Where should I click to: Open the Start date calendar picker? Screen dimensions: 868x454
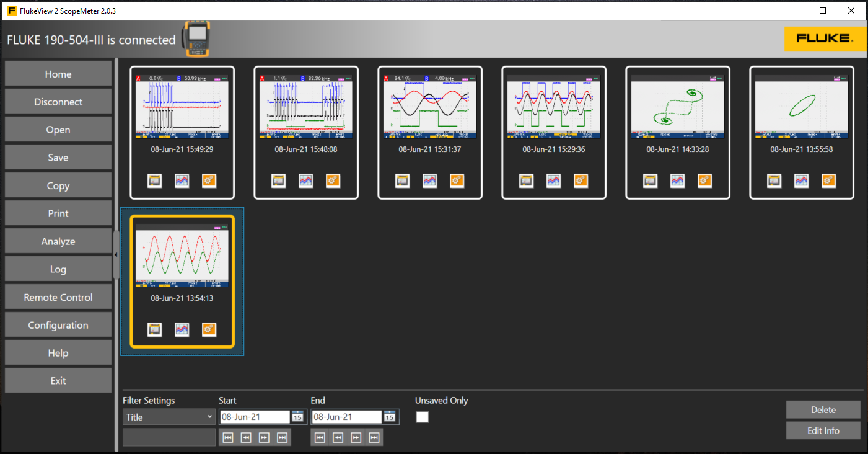pos(298,417)
